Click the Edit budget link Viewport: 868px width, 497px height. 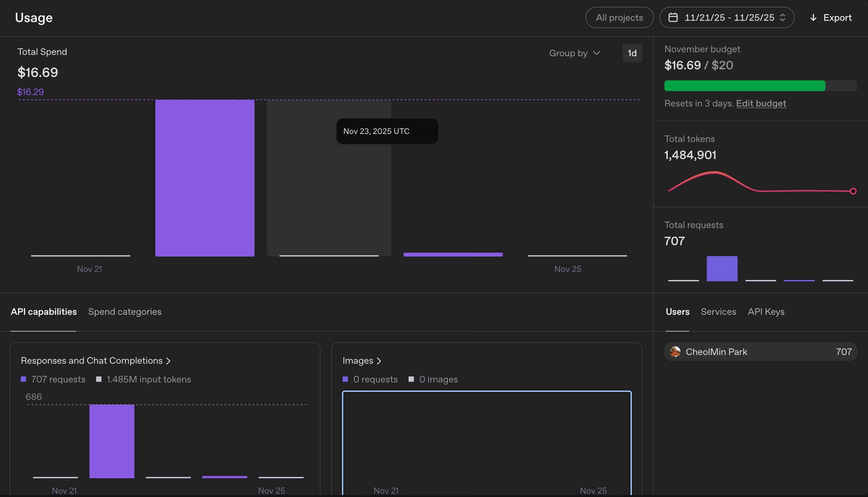tap(761, 103)
